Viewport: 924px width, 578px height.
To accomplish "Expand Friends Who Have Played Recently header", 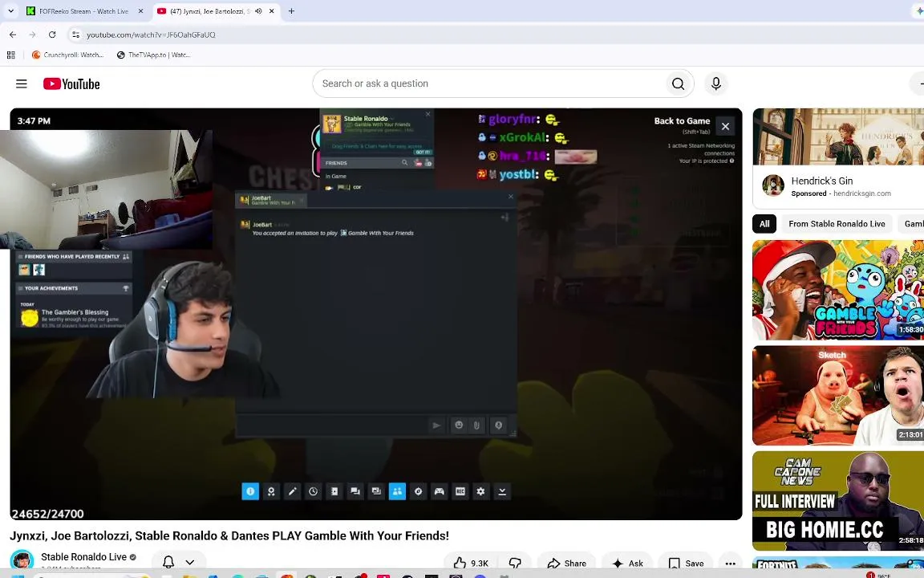I will coord(75,257).
